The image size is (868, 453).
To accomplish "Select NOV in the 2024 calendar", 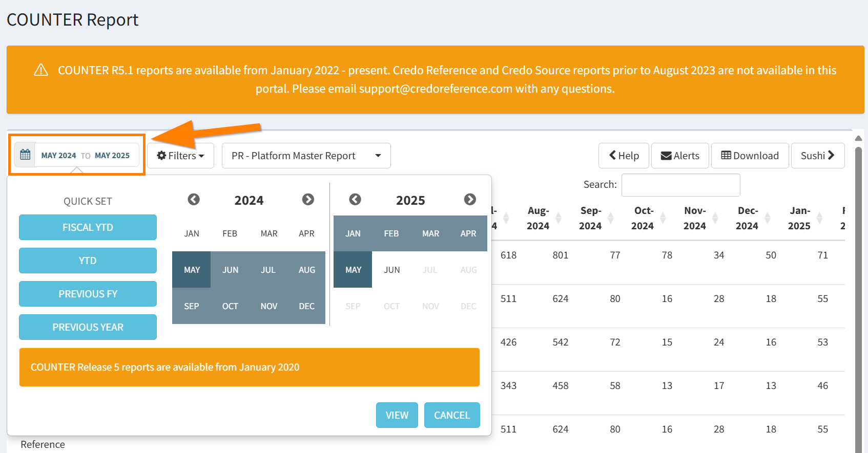I will pyautogui.click(x=268, y=306).
